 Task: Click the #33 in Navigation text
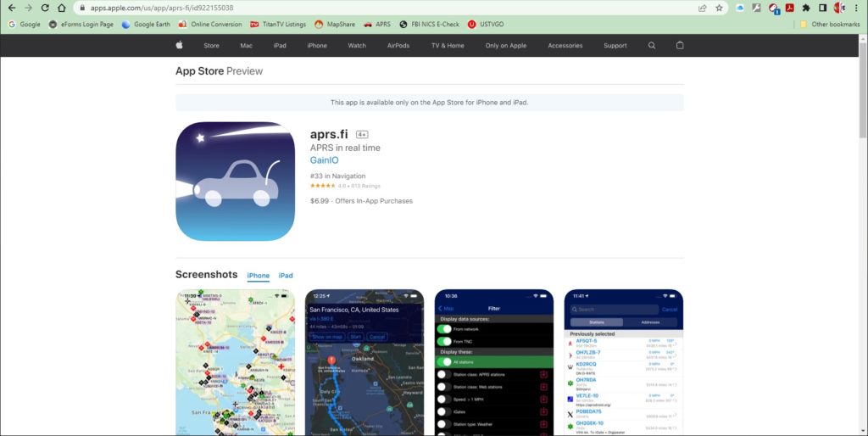click(337, 176)
